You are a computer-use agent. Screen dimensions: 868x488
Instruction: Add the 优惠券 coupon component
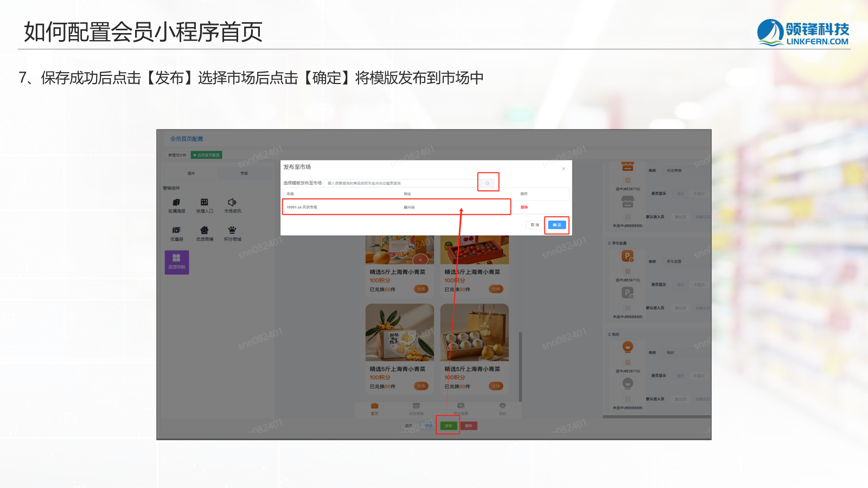point(176,234)
